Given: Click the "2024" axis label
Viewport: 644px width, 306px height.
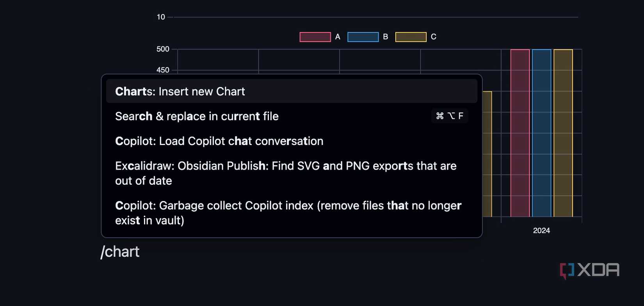Looking at the screenshot, I should click(541, 230).
